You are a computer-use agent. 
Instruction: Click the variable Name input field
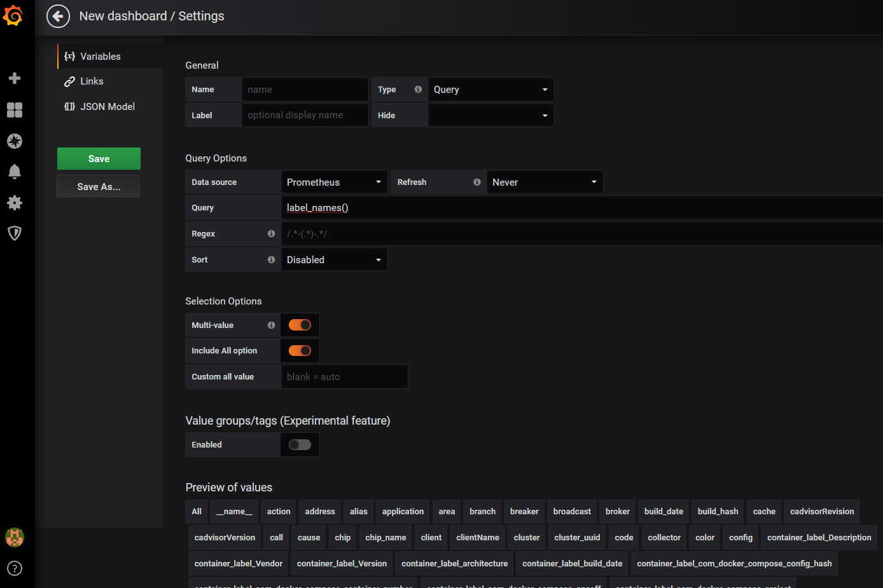(305, 90)
